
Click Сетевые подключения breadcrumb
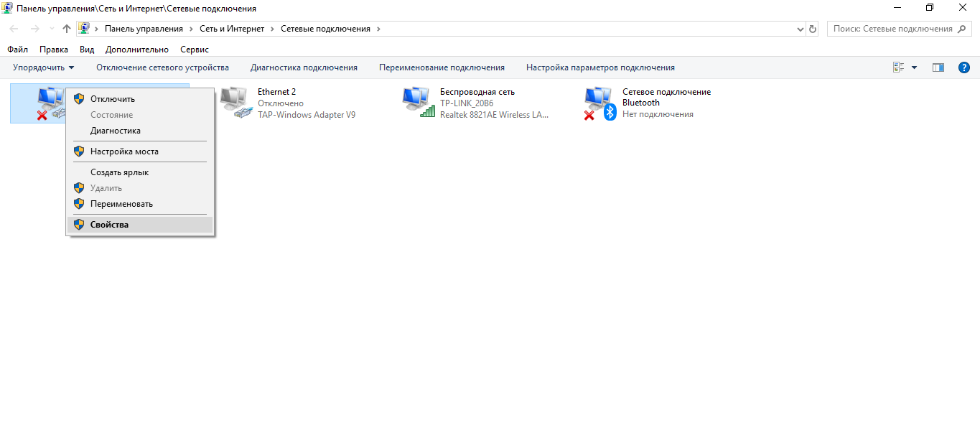[x=325, y=29]
